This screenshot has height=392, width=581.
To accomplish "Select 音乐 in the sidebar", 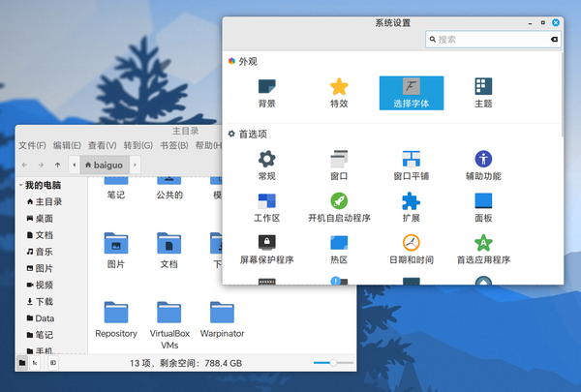I will (40, 252).
